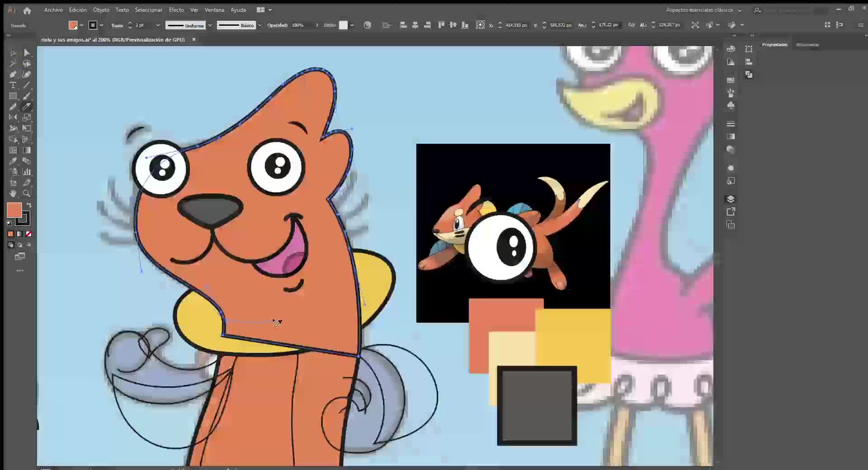Reset to default fill and stroke
Viewport: 868px width, 470px height.
coord(9,223)
